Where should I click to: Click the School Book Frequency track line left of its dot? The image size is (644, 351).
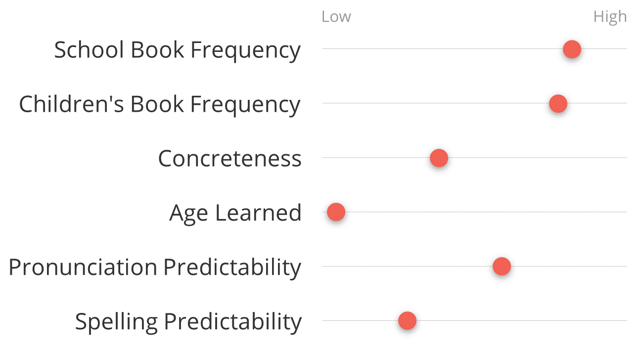coord(442,49)
